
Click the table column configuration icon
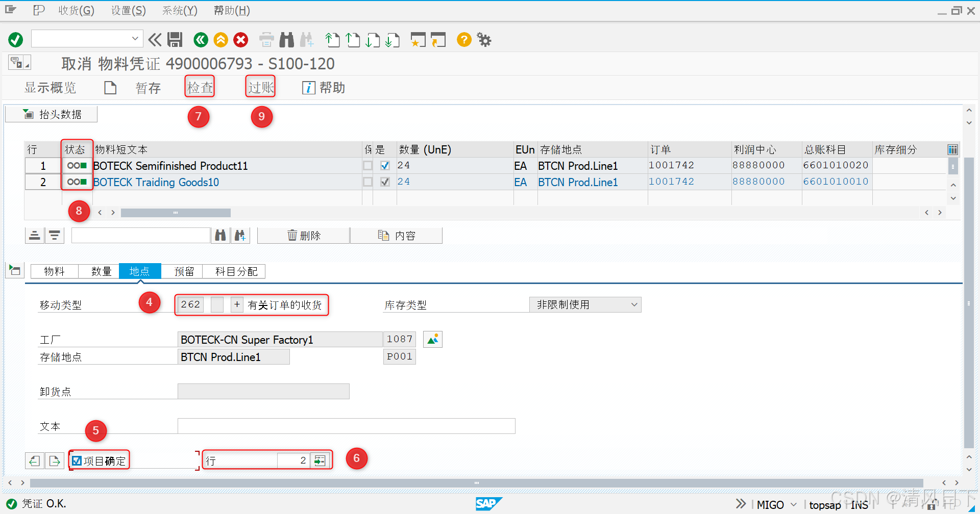(x=952, y=149)
